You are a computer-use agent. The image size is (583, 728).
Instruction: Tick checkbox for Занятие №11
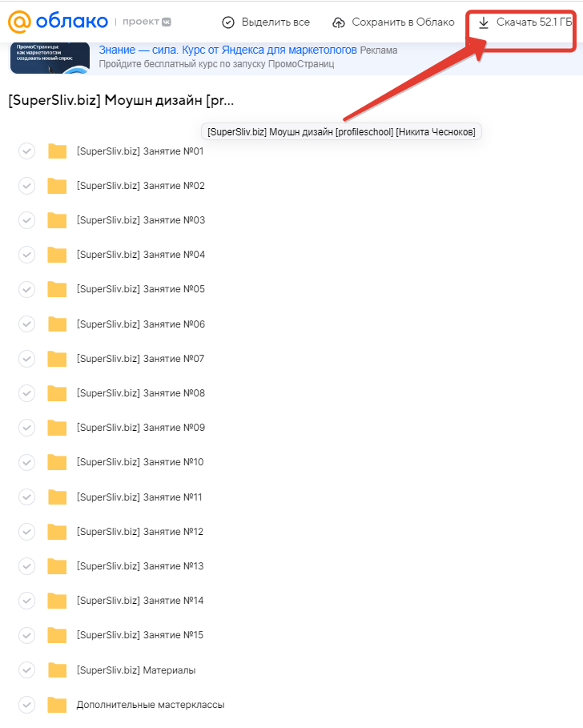pyautogui.click(x=27, y=497)
